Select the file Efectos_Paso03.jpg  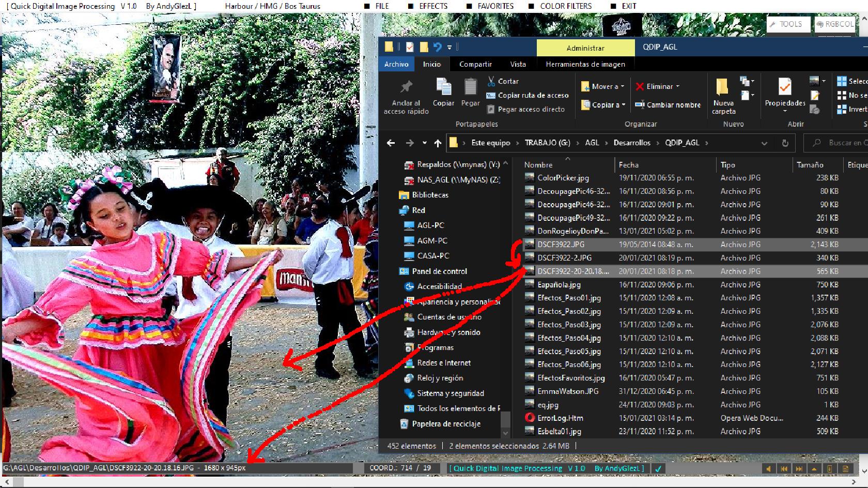pos(568,325)
